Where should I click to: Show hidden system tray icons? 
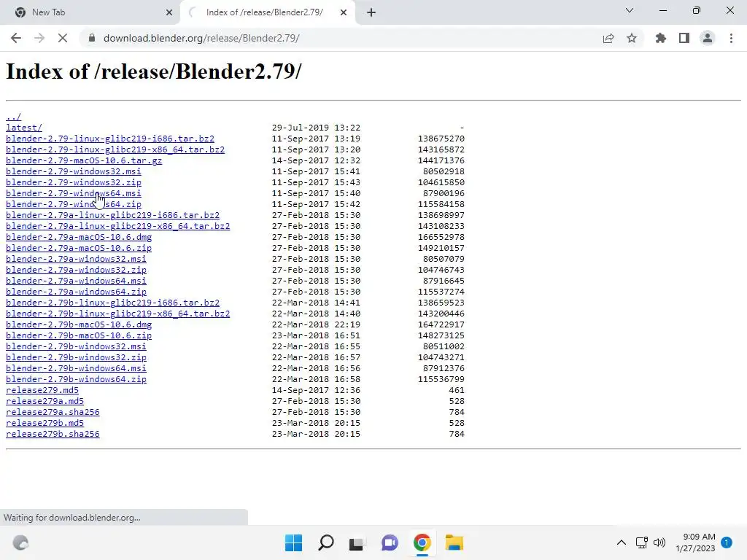tap(622, 542)
